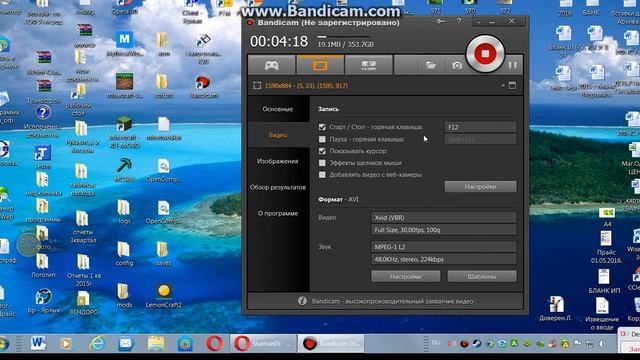Select the HDMI device recording mode icon
The height and width of the screenshot is (360, 640).
pos(369,65)
